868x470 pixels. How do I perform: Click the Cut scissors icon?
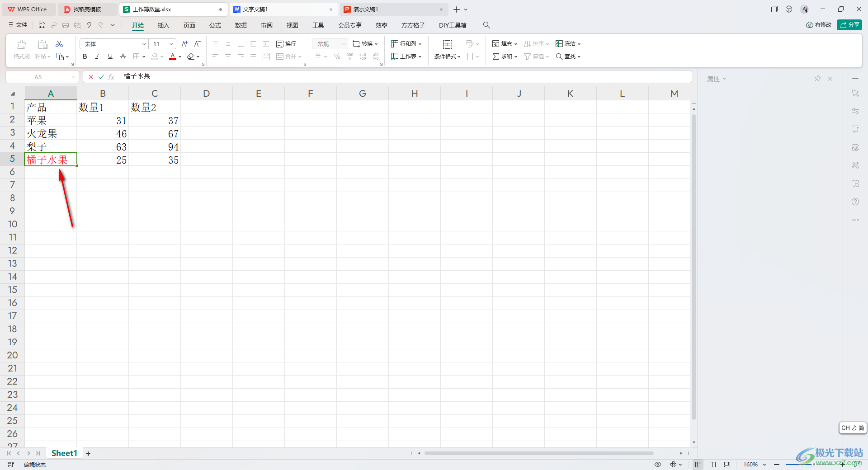[59, 44]
